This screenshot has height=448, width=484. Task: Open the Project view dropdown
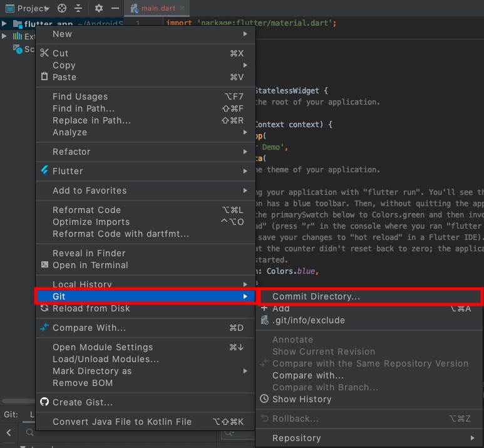point(33,8)
